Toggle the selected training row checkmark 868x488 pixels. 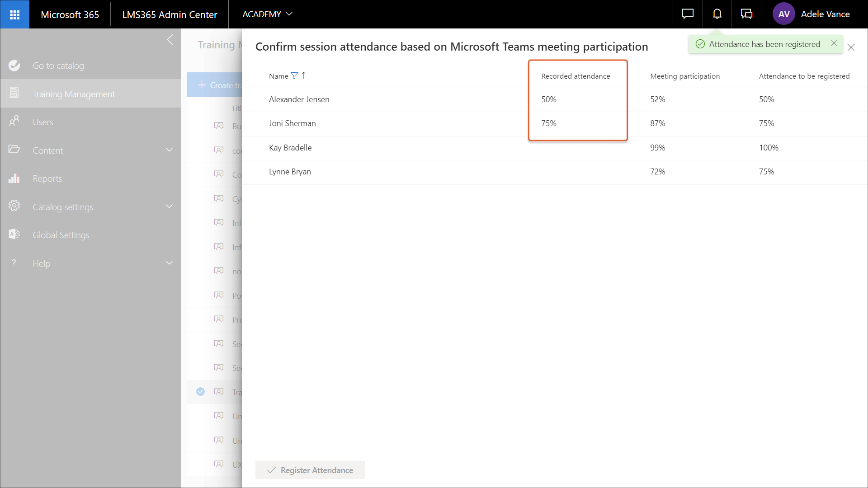(200, 392)
